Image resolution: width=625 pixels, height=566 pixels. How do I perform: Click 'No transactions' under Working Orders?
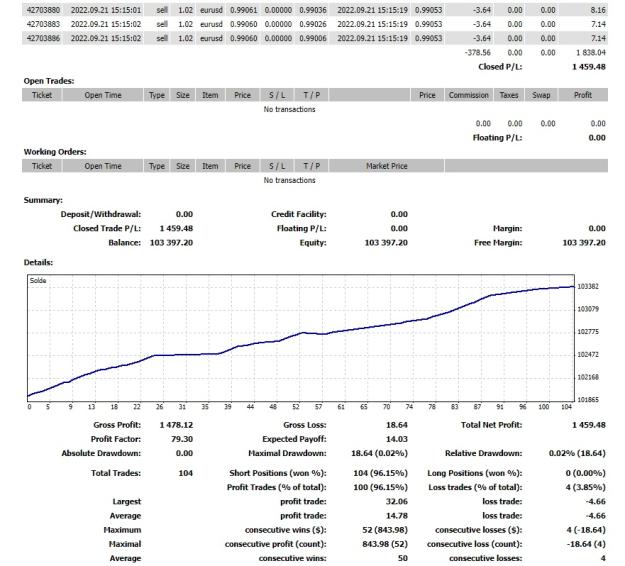[289, 180]
